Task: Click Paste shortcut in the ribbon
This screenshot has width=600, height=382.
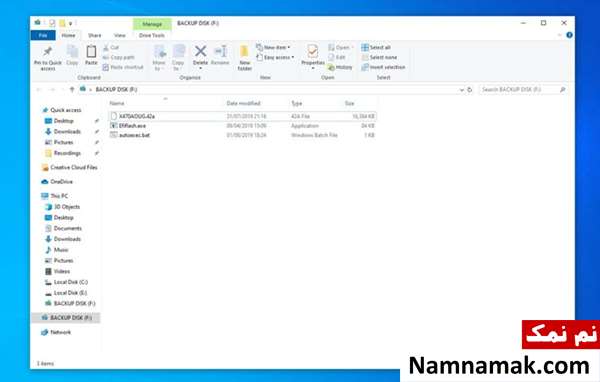Action: (x=123, y=67)
